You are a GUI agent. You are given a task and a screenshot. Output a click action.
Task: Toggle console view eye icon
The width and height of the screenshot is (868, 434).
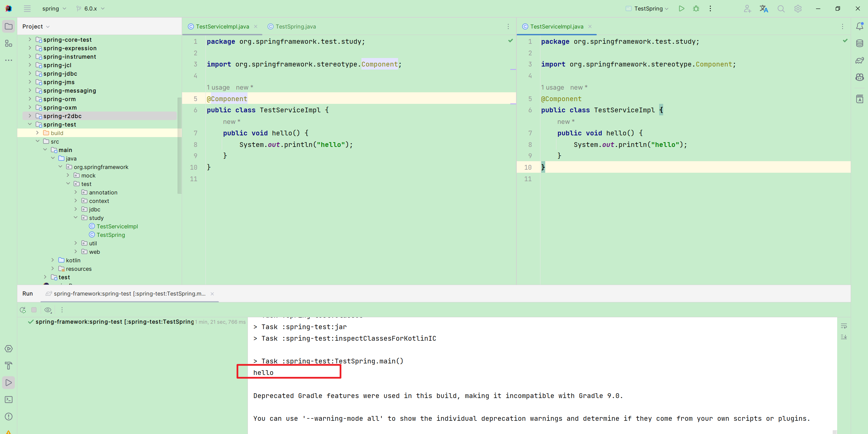pos(48,310)
